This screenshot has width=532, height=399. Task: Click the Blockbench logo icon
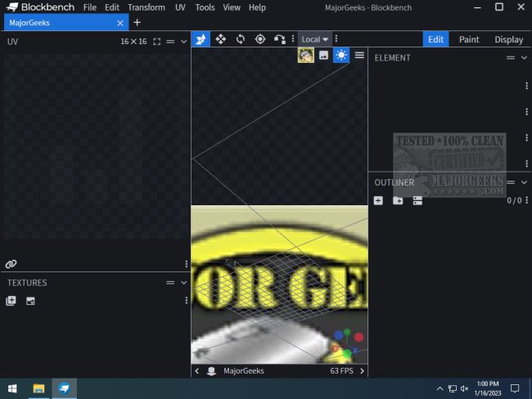(12, 7)
